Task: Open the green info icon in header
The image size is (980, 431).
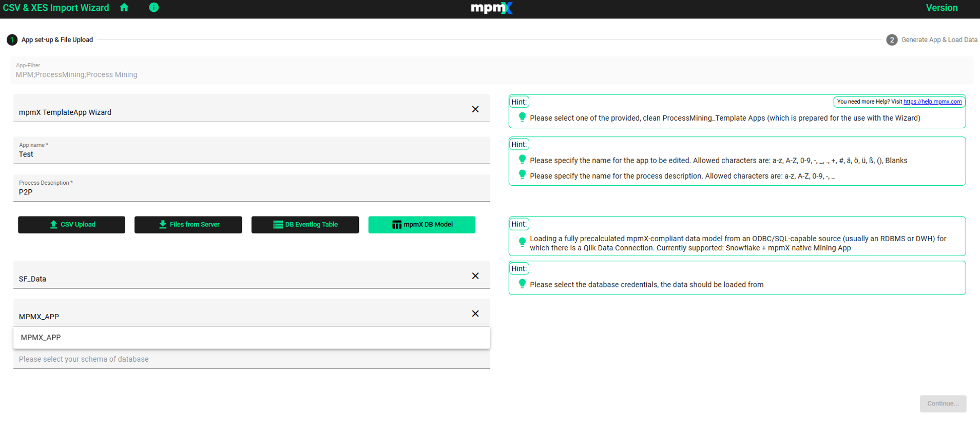Action: (153, 8)
